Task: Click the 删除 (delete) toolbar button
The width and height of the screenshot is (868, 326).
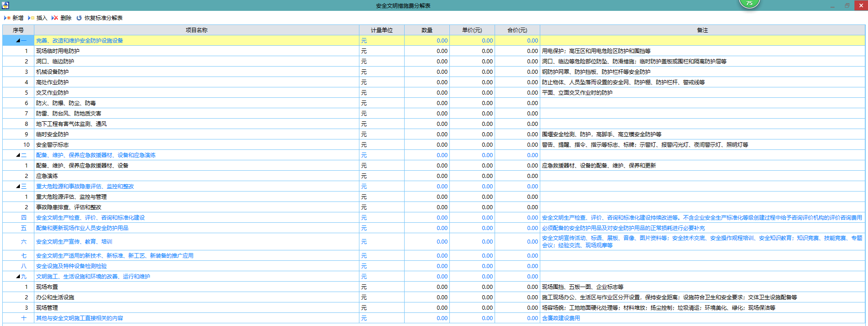Action: (61, 18)
